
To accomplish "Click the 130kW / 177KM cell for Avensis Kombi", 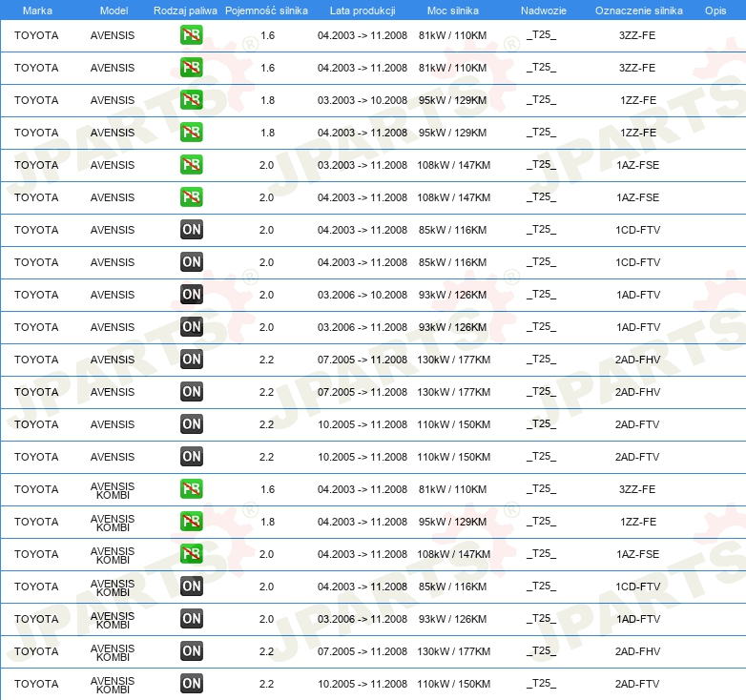I will click(x=454, y=651).
